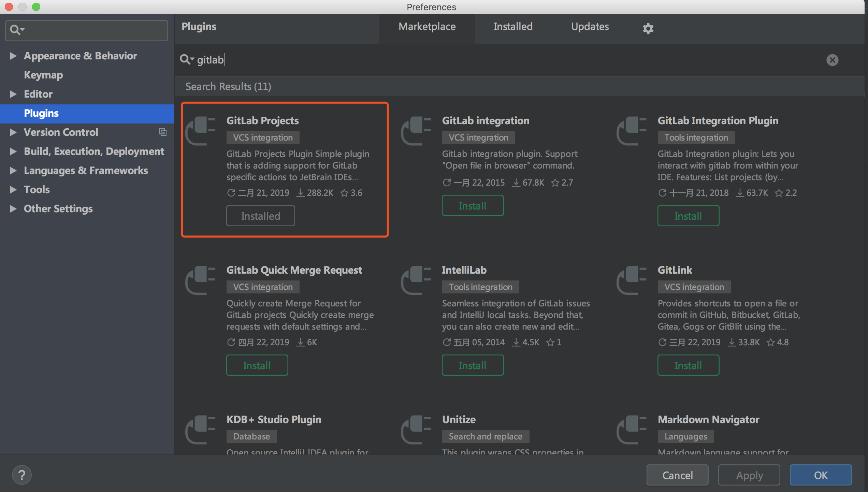Install the IntelliLab plugin
The image size is (868, 492).
coord(473,365)
